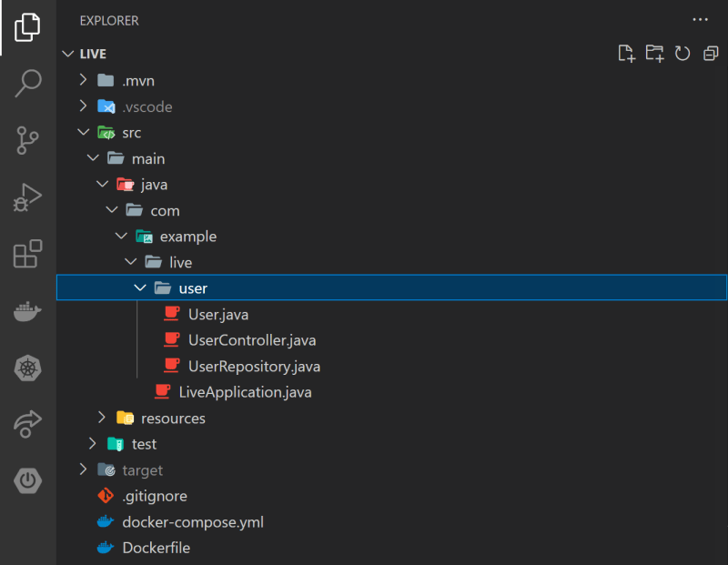Collapse the com folder chevron
728x565 pixels.
(112, 210)
